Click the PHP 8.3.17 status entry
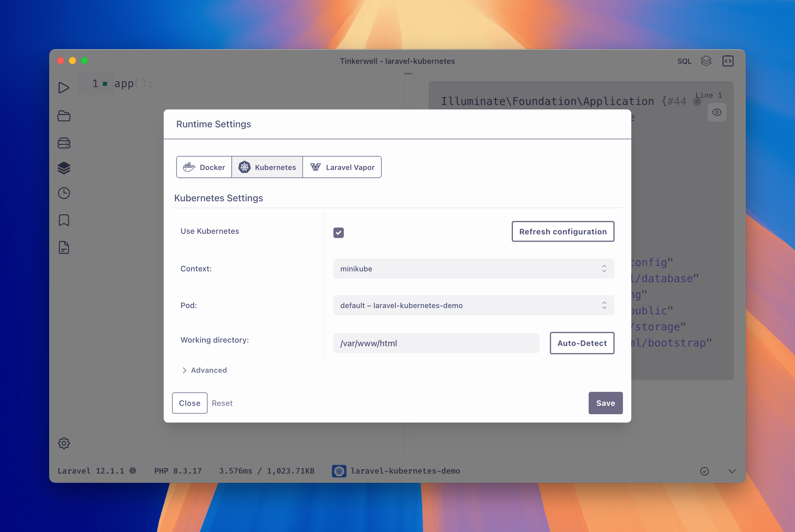The width and height of the screenshot is (795, 532). coord(178,471)
